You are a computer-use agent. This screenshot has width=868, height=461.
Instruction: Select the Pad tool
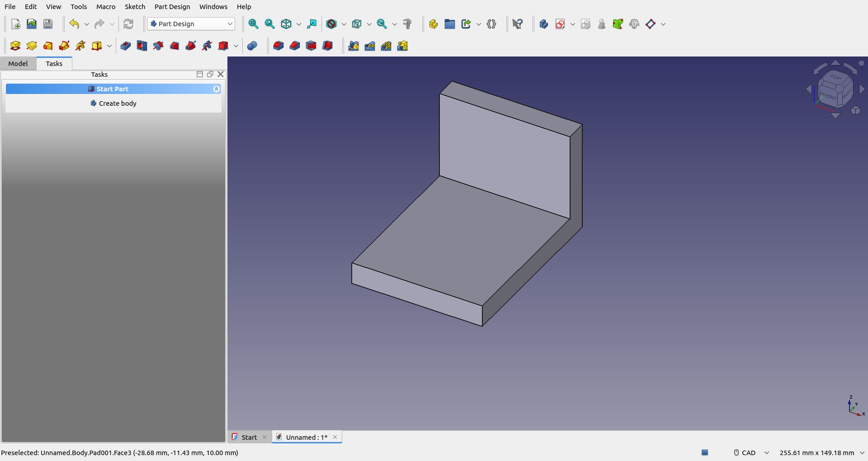tap(15, 46)
